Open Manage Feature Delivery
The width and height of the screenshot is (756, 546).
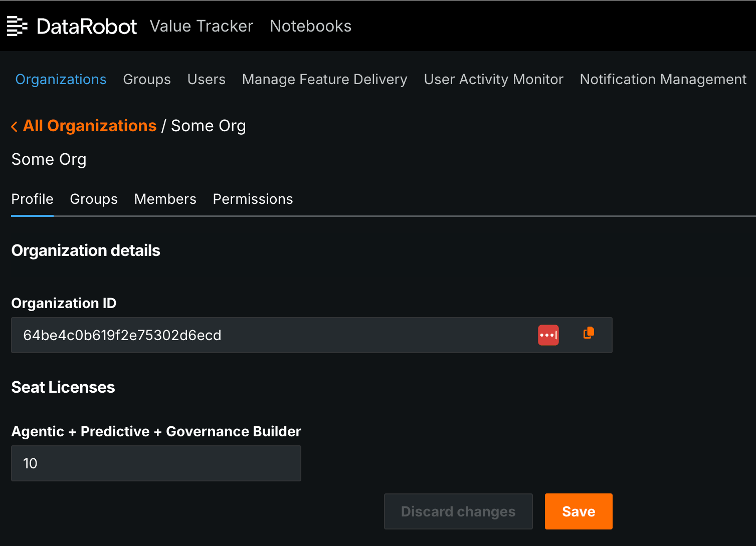coord(324,79)
